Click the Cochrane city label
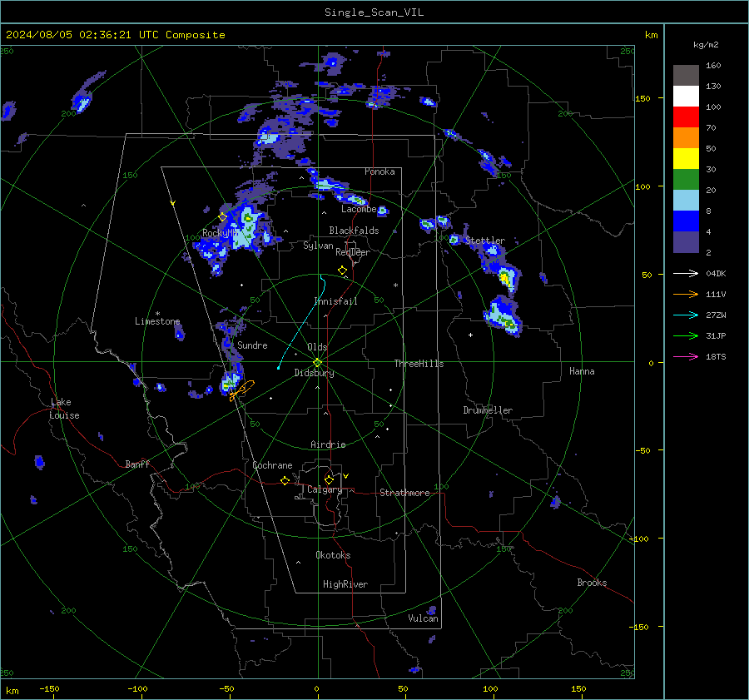The height and width of the screenshot is (700, 749). click(x=272, y=465)
